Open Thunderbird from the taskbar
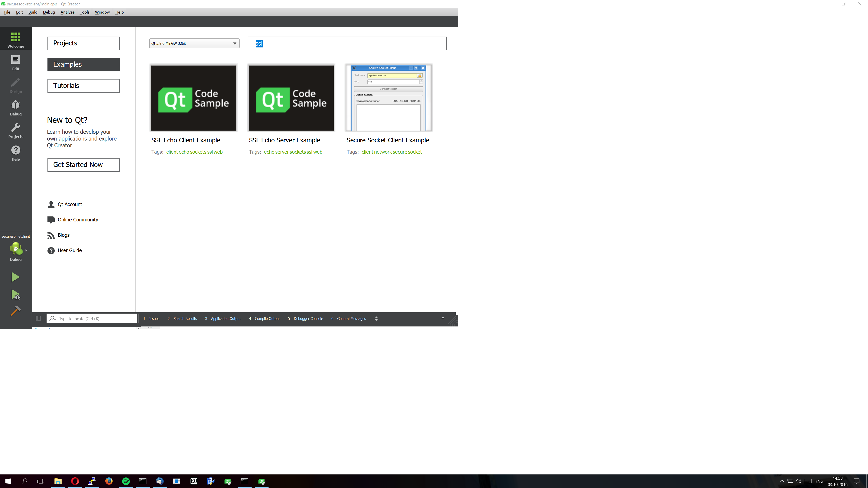This screenshot has height=488, width=868. click(160, 481)
